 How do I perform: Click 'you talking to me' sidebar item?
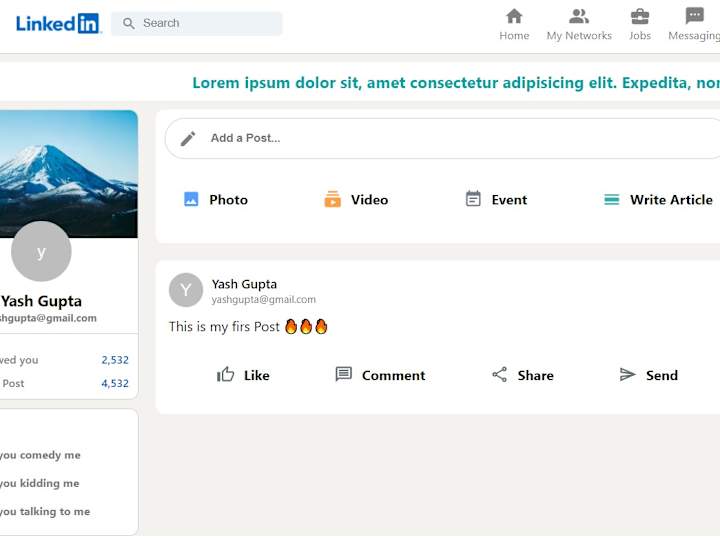(45, 512)
